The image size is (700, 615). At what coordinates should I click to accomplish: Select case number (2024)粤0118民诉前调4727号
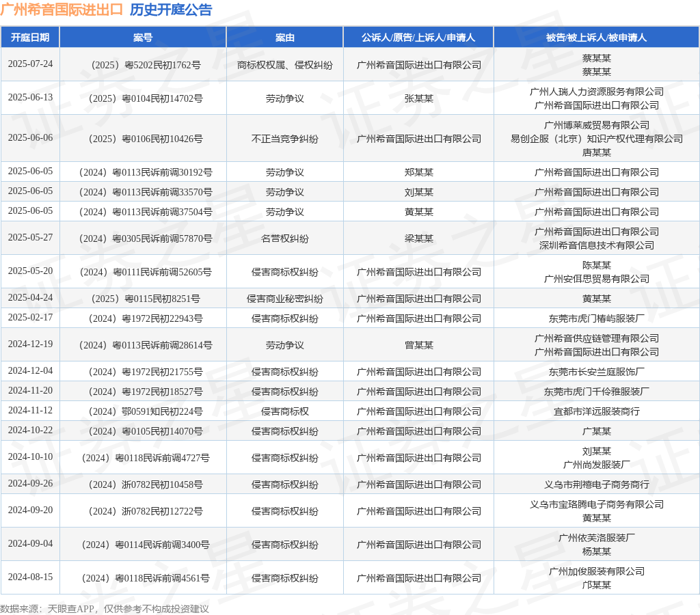pyautogui.click(x=146, y=458)
